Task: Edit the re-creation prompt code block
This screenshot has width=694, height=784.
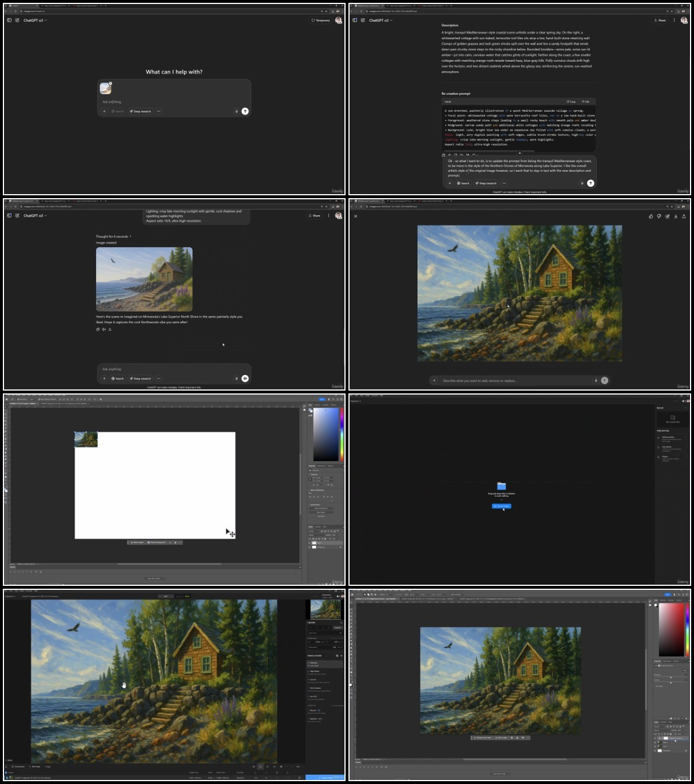Action: [586, 102]
